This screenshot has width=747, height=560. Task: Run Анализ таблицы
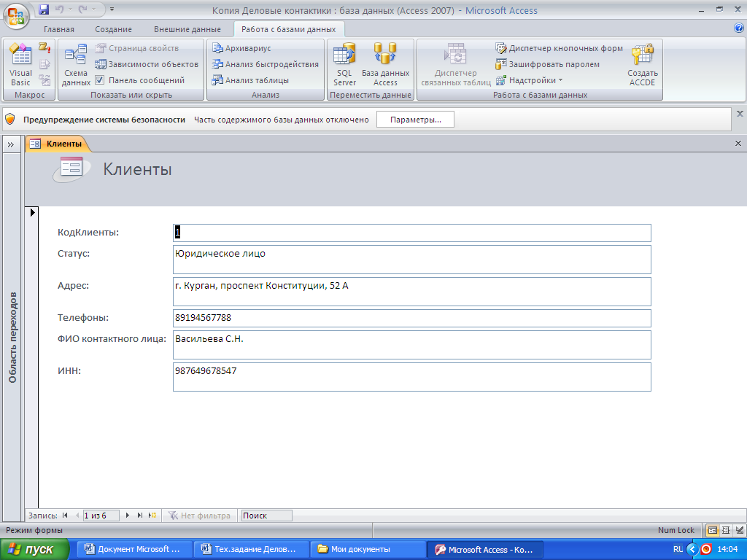[251, 80]
